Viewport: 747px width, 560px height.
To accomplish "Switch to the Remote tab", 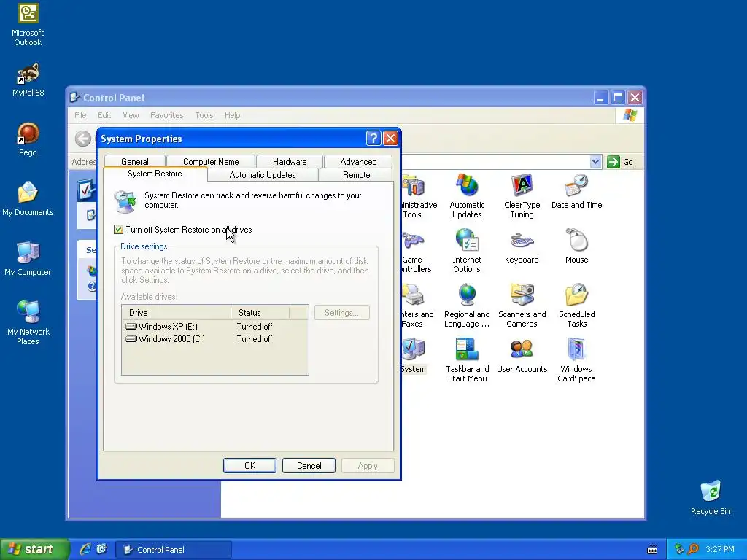I will 356,175.
